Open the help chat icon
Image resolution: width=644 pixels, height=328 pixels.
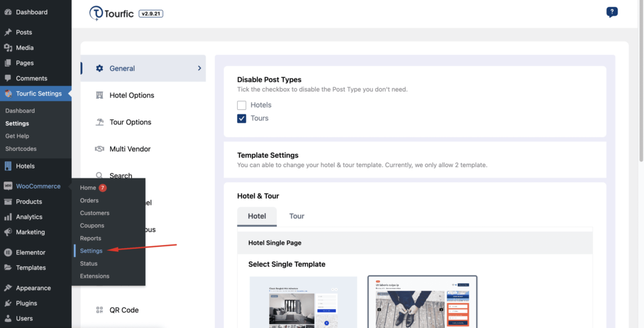pos(612,13)
